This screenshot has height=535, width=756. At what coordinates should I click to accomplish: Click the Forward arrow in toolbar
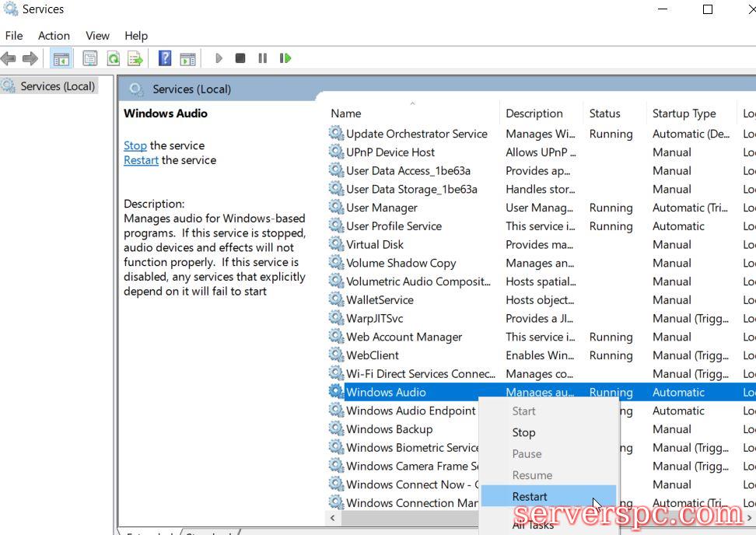pyautogui.click(x=30, y=58)
